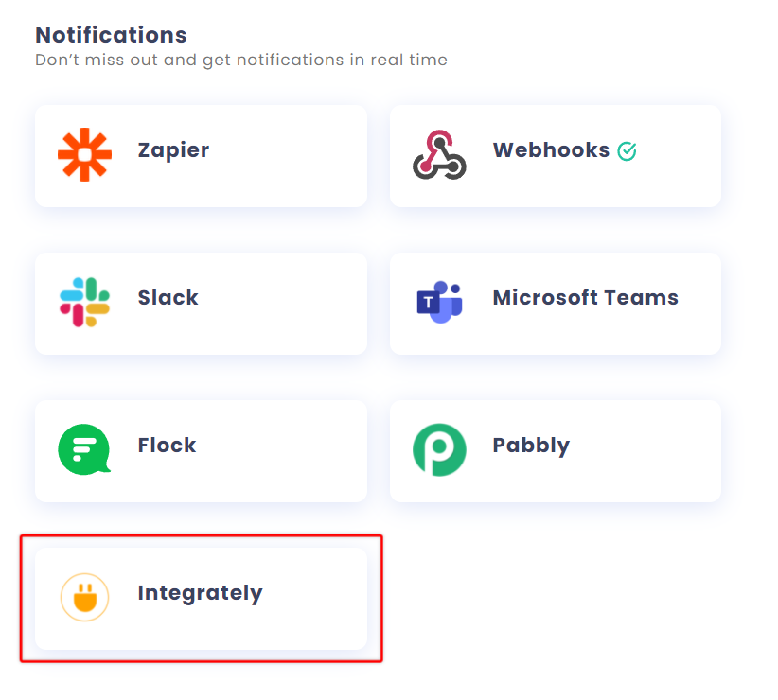The width and height of the screenshot is (778, 700).
Task: Click the orange Zapier asterisk logo
Action: click(84, 155)
